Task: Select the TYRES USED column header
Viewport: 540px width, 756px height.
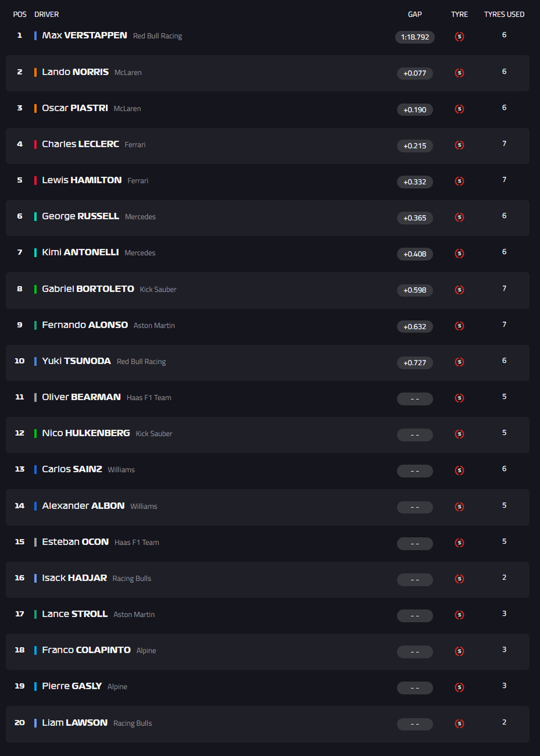Action: 504,14
